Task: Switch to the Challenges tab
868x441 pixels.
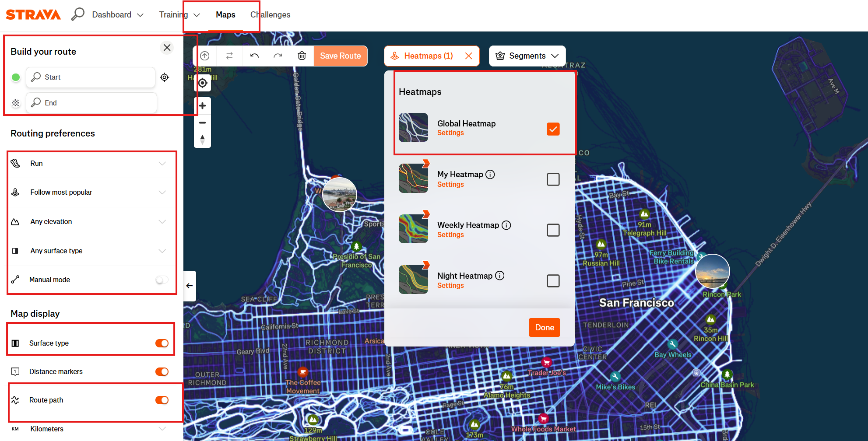Action: [270, 14]
